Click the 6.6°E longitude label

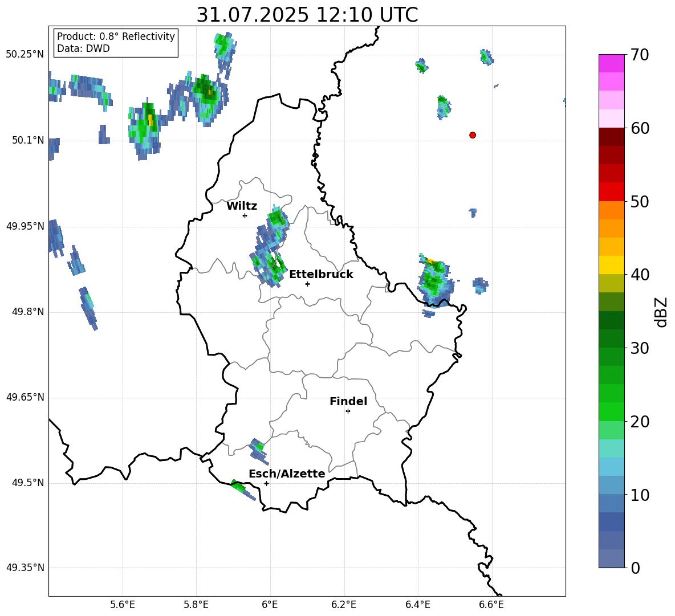[x=491, y=605]
